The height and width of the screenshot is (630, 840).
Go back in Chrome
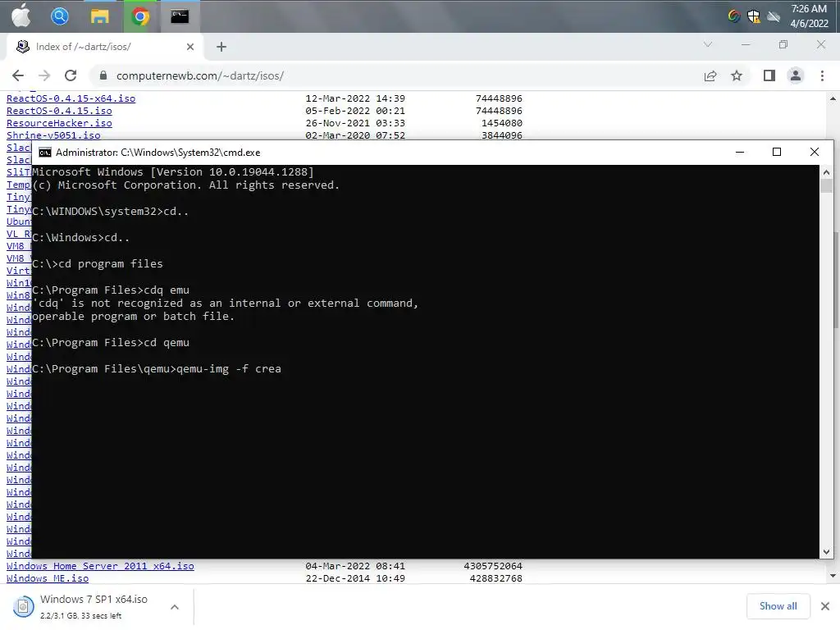pos(18,75)
